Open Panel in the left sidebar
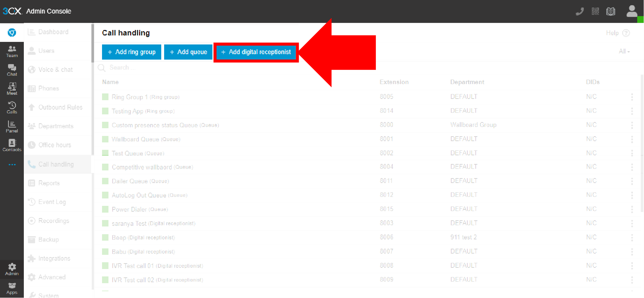This screenshot has height=298, width=644. tap(12, 126)
